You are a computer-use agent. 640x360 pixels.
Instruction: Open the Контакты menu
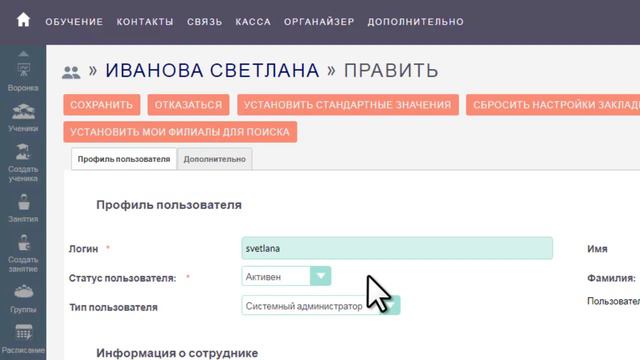pyautogui.click(x=145, y=22)
